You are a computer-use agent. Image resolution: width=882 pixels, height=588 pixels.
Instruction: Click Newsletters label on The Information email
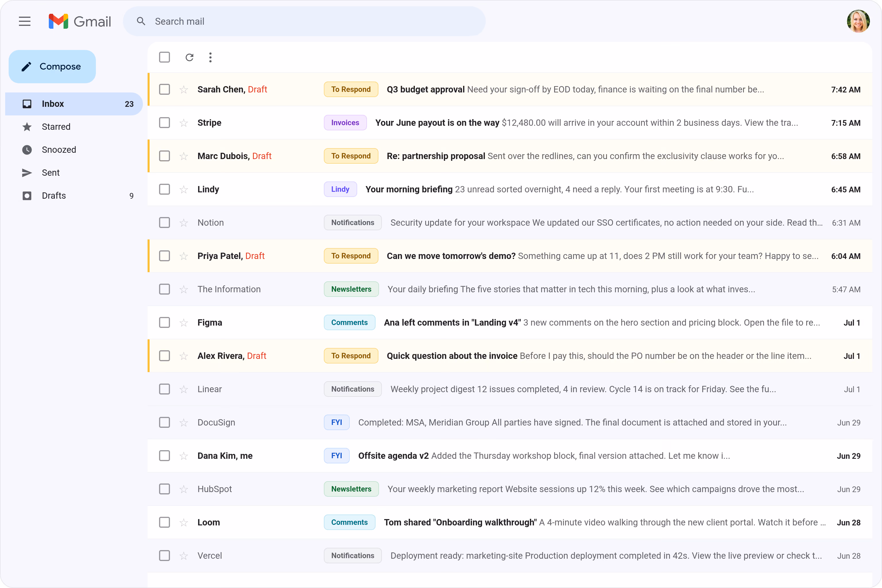351,289
